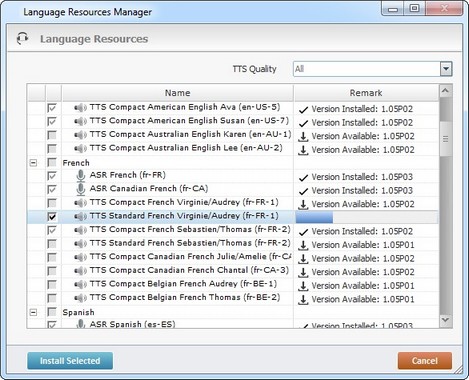Click the installed checkmark icon for American English Susan
469x380 pixels.
pos(303,123)
